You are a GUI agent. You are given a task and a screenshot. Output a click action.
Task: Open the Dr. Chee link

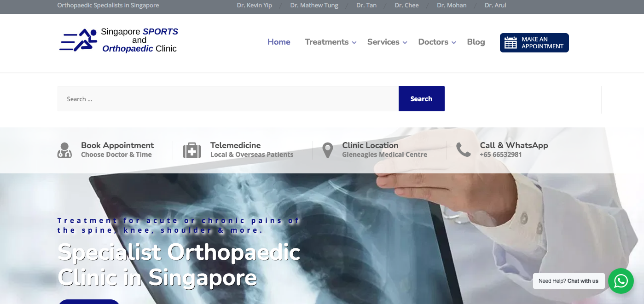click(x=407, y=6)
